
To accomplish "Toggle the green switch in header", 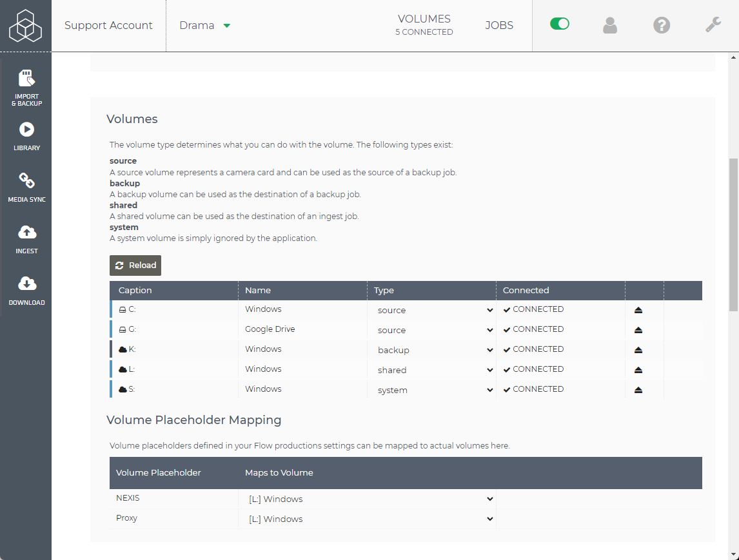I will pyautogui.click(x=560, y=24).
